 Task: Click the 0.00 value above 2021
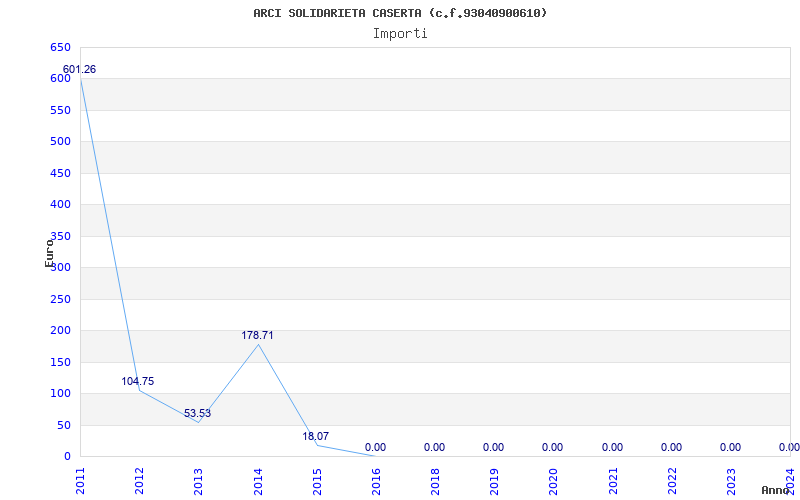coord(612,447)
